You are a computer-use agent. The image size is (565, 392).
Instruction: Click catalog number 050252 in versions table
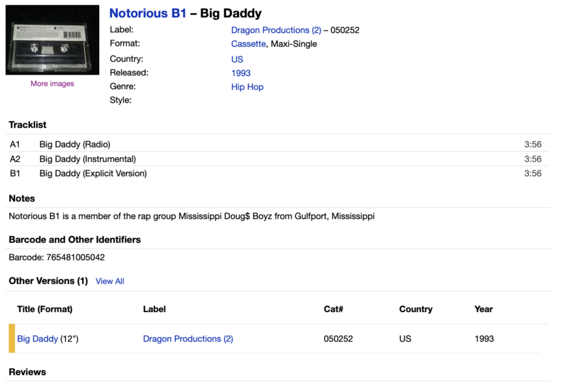[x=338, y=339]
